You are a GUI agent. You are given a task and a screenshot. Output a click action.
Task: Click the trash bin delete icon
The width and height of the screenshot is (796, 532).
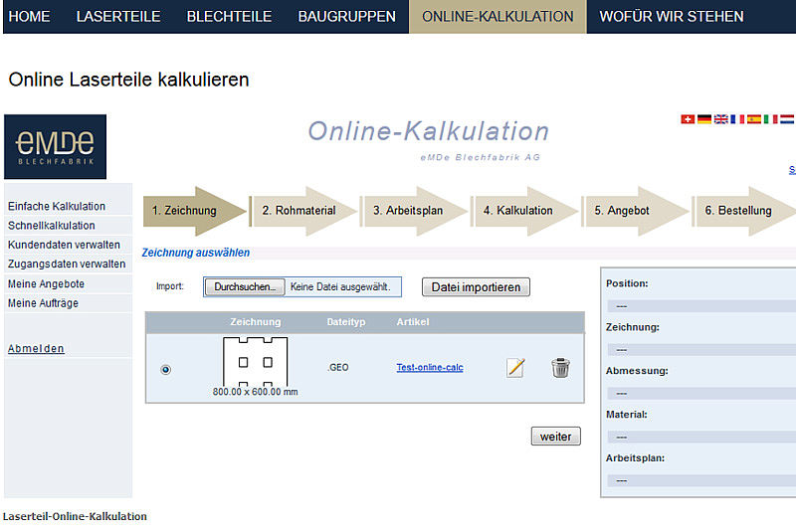560,368
